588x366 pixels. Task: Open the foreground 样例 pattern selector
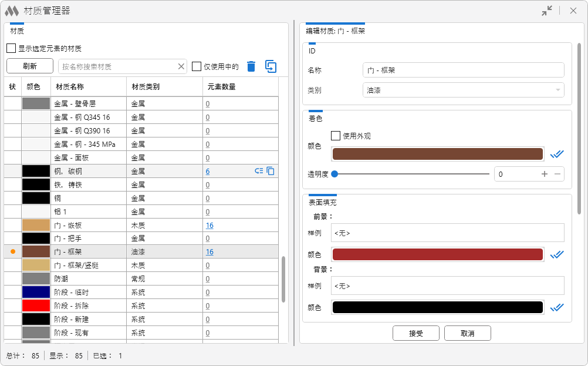[x=447, y=233]
